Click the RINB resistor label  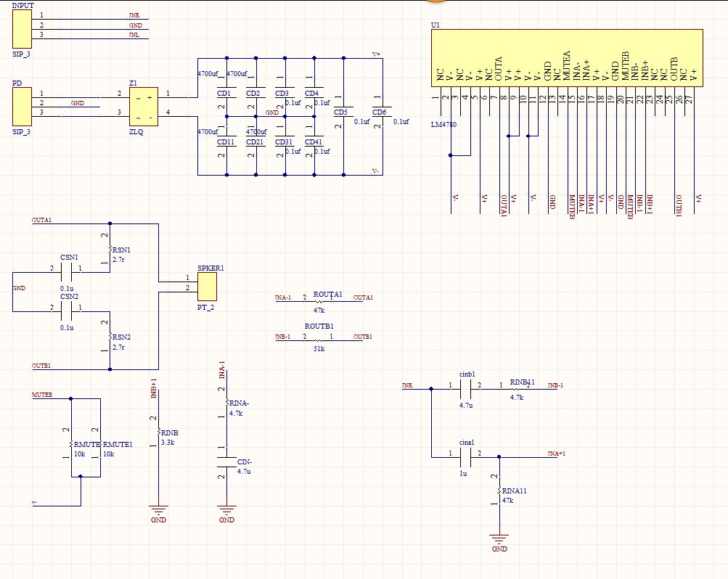(169, 433)
